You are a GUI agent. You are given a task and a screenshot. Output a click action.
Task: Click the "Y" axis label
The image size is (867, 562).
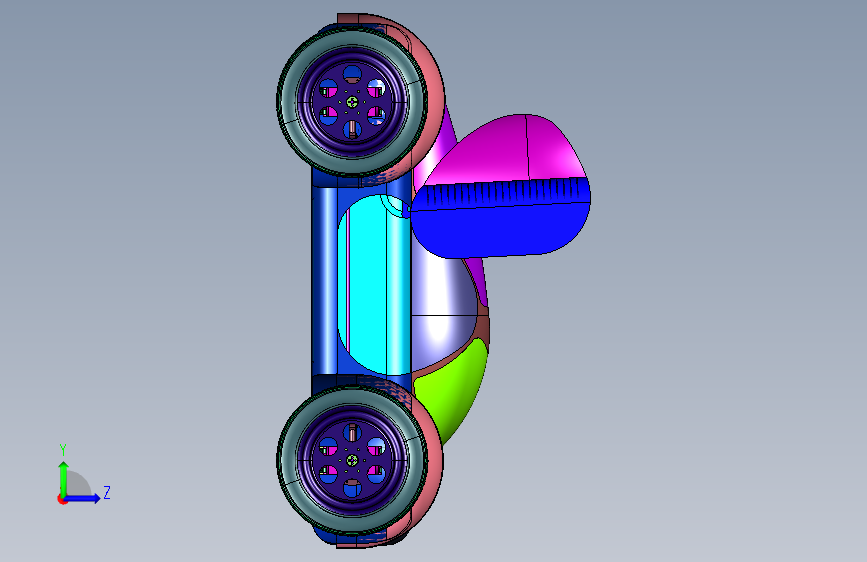(63, 450)
